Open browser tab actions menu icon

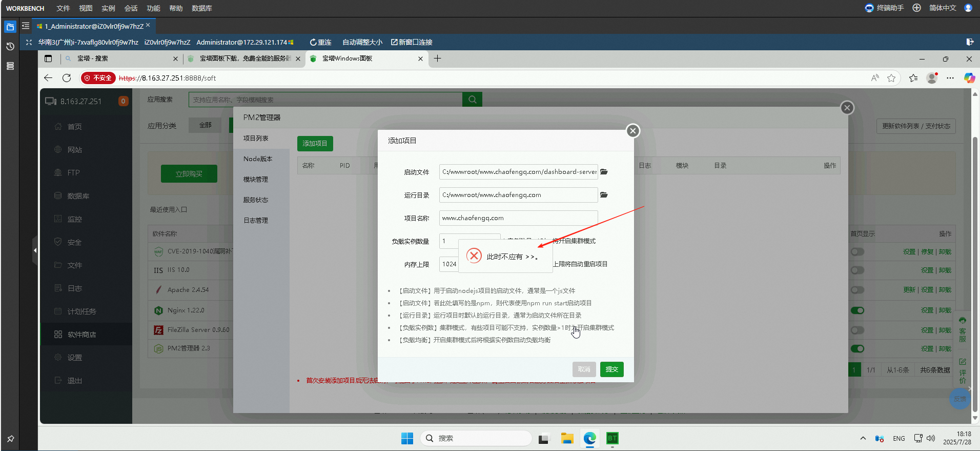click(48, 58)
